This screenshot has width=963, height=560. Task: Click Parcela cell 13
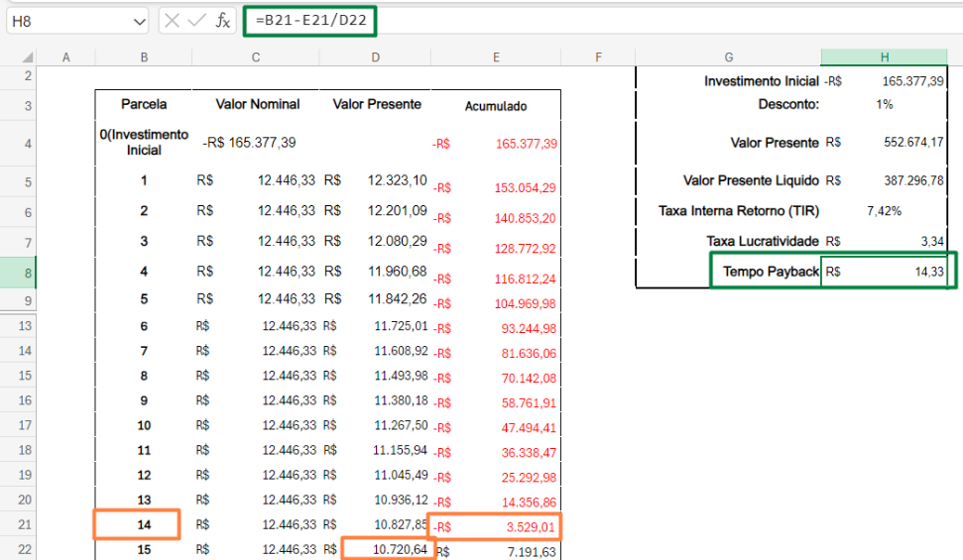(144, 500)
